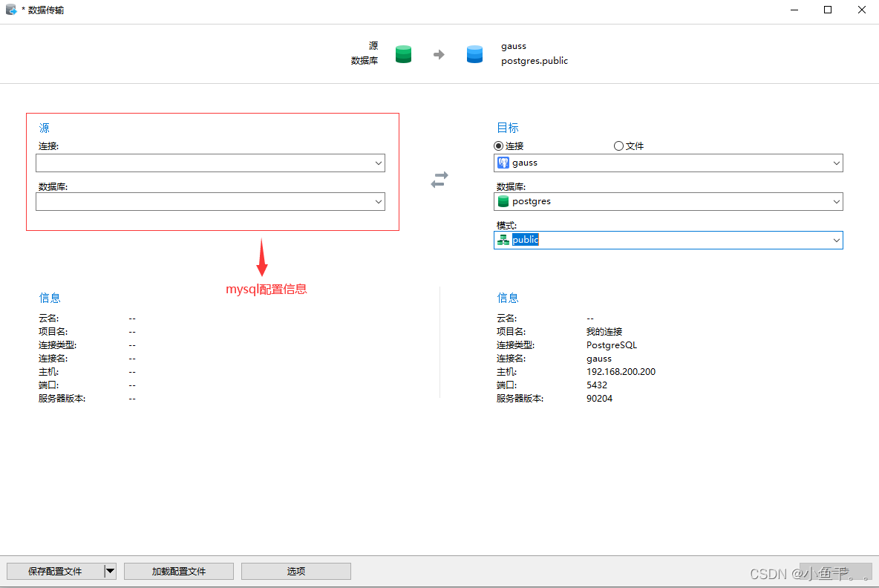Screen dimensions: 879x588
Task: Open the 模式 dropdown showing public
Action: pyautogui.click(x=836, y=239)
